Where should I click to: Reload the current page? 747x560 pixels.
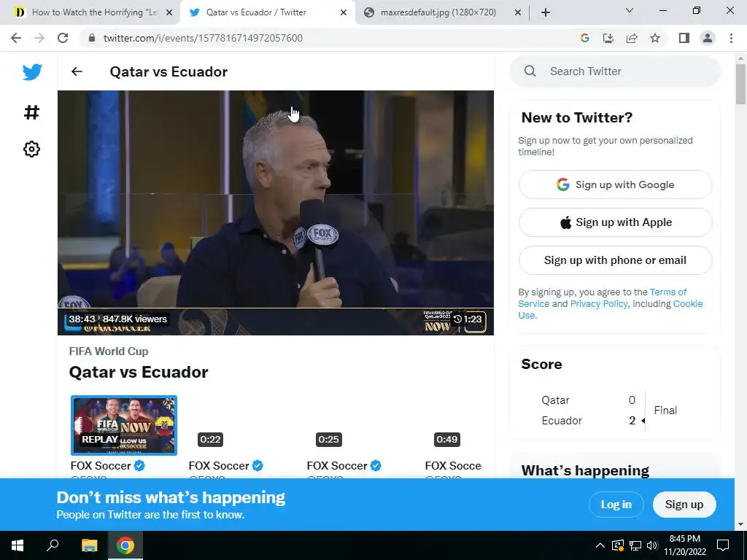pyautogui.click(x=63, y=38)
